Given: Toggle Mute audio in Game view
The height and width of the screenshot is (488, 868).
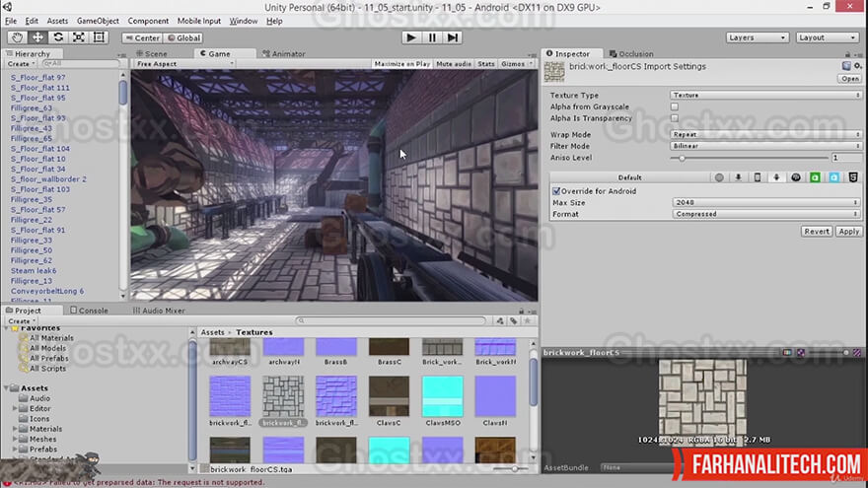Looking at the screenshot, I should pyautogui.click(x=454, y=64).
